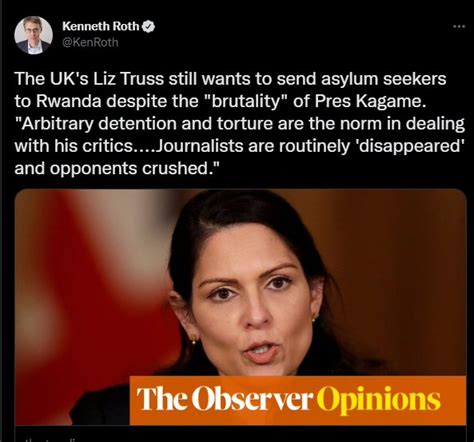Screen dimensions: 474x442
Task: Open the @KenRoth handle link
Action: tap(90, 42)
